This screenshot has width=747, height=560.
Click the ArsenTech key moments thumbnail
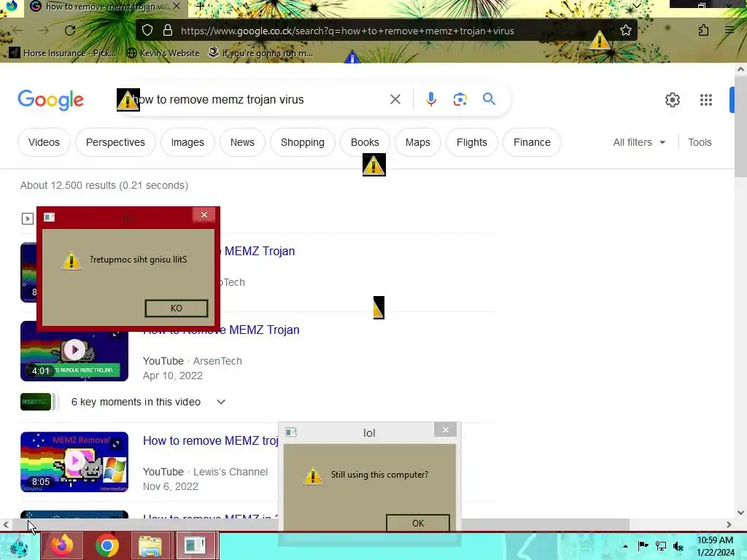click(36, 402)
